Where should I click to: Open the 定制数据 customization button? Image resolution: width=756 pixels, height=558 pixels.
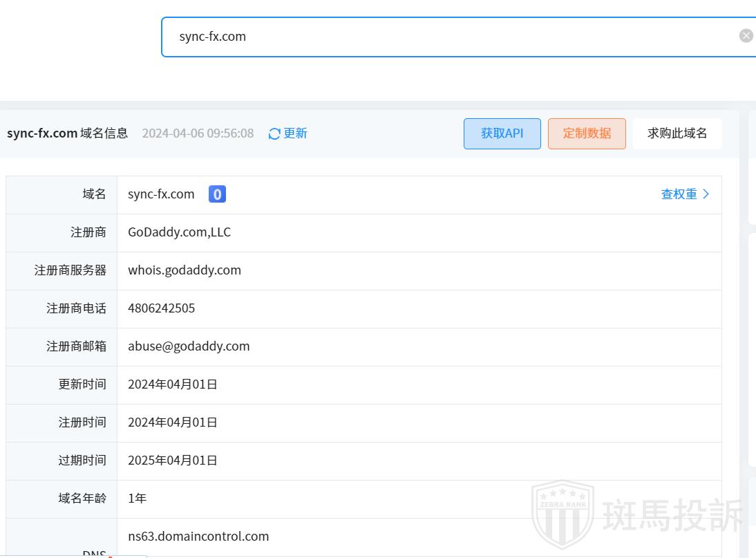point(587,133)
